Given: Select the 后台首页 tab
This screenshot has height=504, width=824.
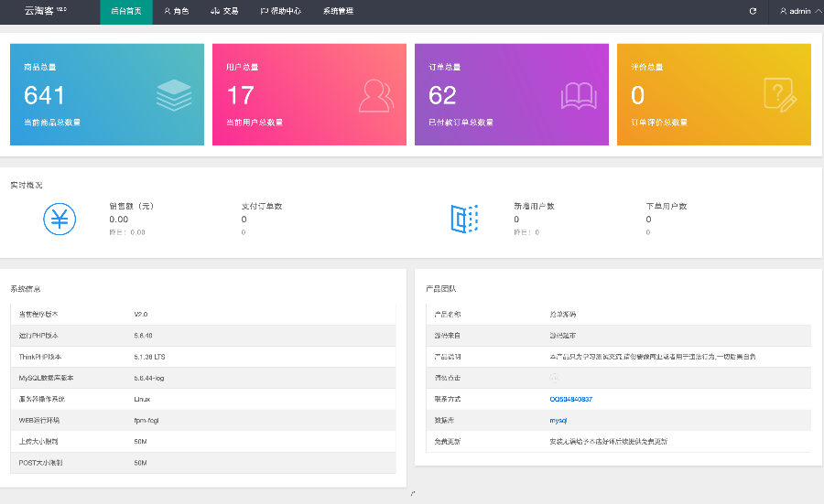Looking at the screenshot, I should click(126, 12).
